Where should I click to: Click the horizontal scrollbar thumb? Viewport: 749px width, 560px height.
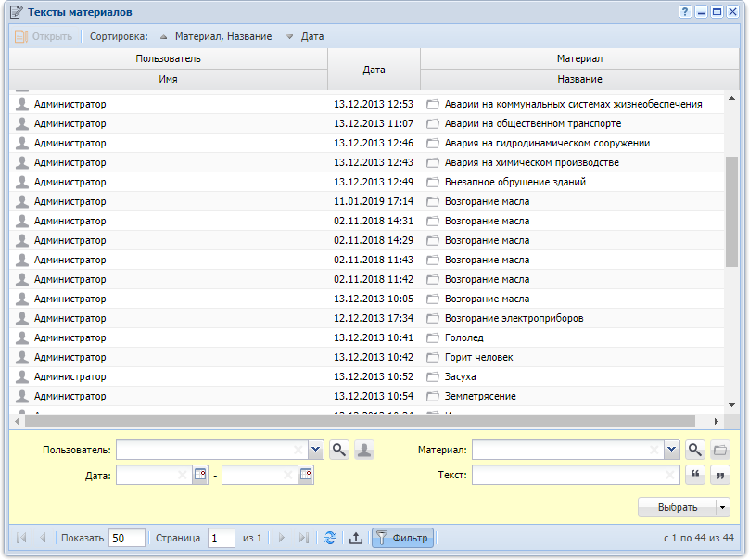361,422
